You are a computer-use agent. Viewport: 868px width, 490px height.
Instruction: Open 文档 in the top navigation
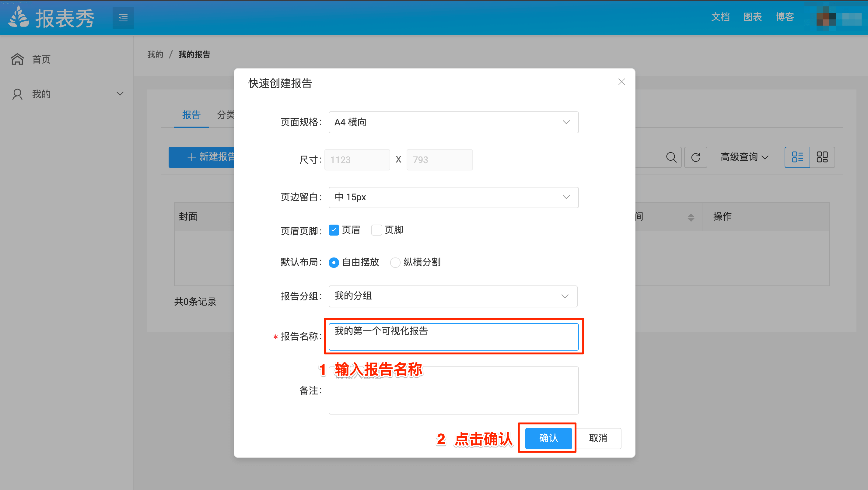click(720, 17)
